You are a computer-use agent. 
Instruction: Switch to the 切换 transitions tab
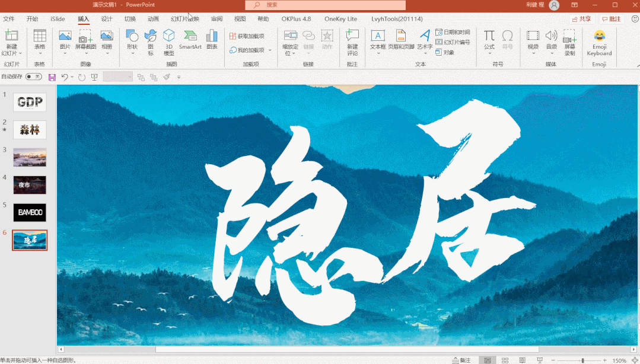pos(130,19)
